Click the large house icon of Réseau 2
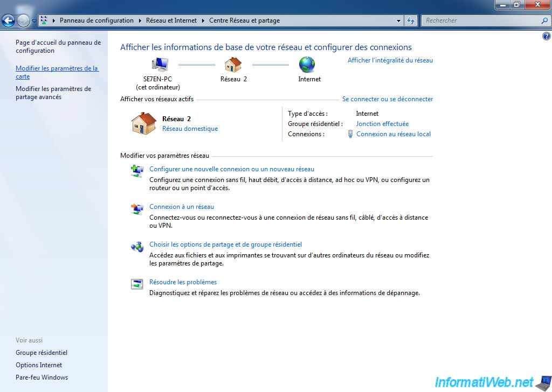Viewport: 552px width, 392px height. click(x=143, y=123)
